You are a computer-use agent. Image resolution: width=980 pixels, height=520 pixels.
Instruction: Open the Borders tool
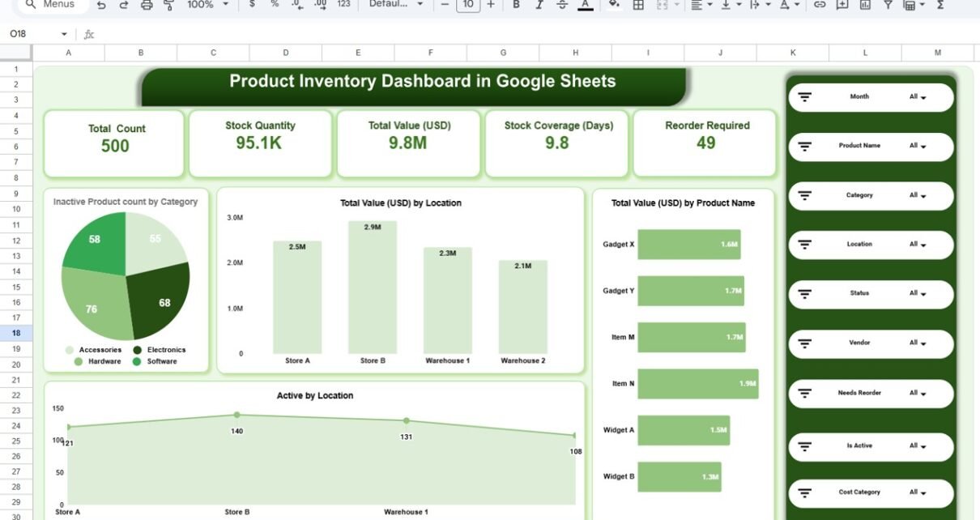tap(638, 5)
